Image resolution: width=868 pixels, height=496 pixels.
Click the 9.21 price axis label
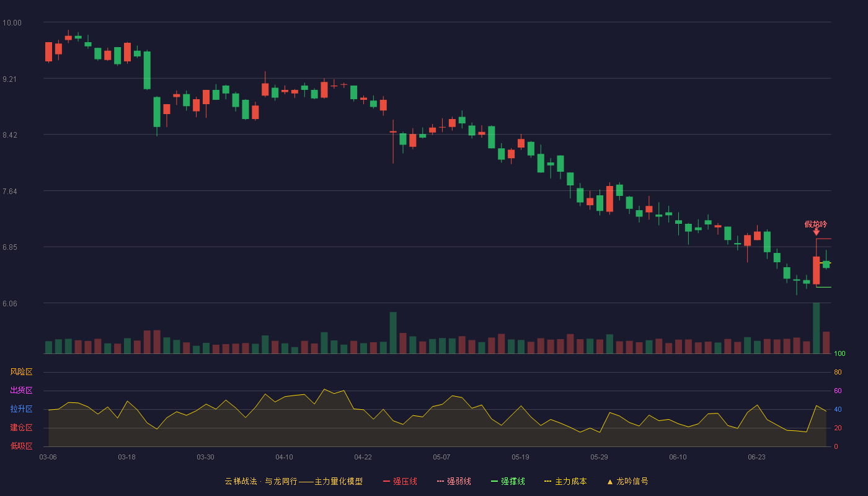click(10, 79)
